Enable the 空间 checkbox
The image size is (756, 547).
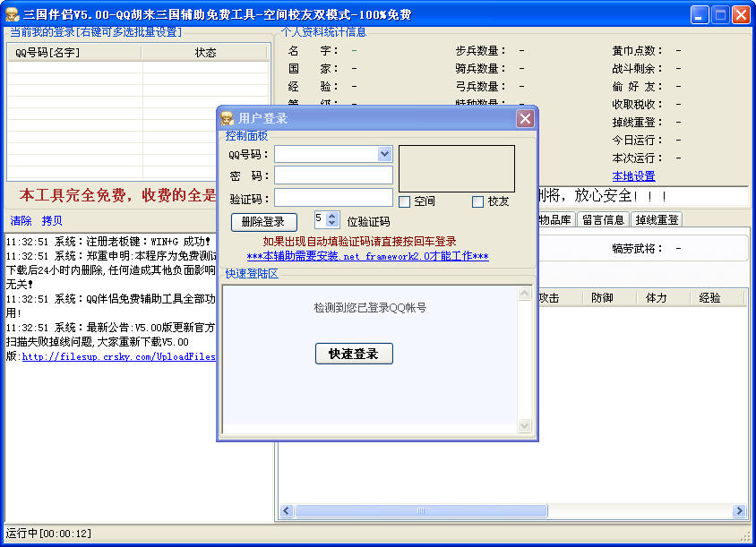(x=405, y=201)
